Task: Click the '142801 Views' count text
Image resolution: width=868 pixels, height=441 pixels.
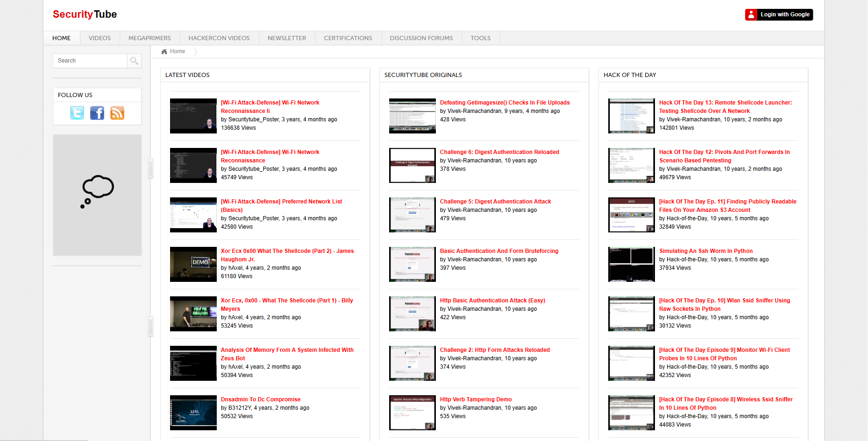Action: [676, 128]
